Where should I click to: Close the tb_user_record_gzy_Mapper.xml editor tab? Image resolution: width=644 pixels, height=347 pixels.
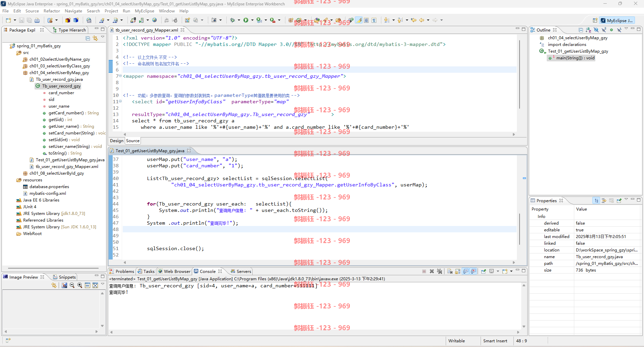[x=182, y=30]
